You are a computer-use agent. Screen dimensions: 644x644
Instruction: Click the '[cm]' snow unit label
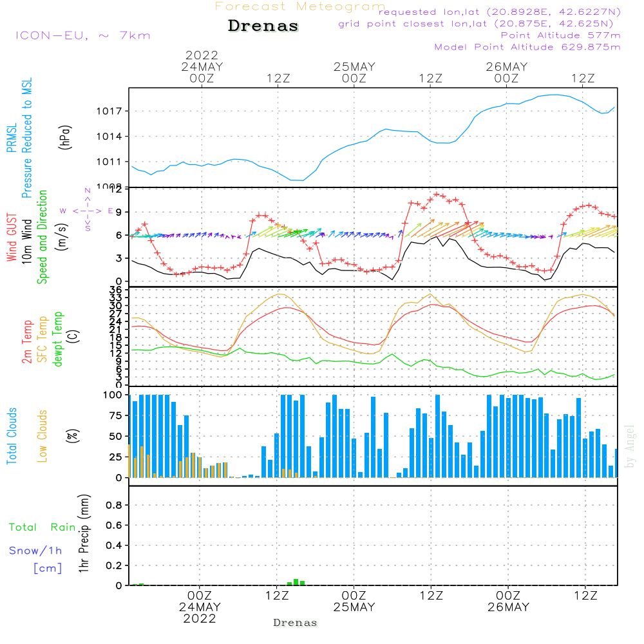pyautogui.click(x=48, y=569)
